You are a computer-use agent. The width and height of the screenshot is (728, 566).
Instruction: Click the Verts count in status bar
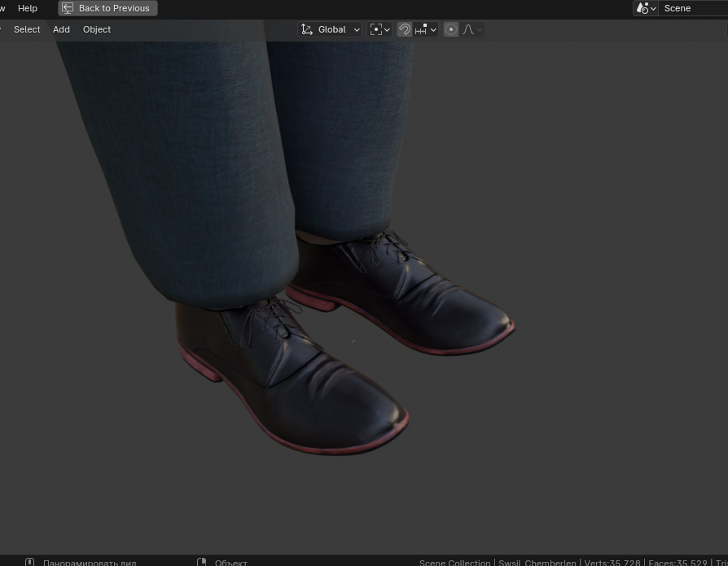pyautogui.click(x=612, y=562)
